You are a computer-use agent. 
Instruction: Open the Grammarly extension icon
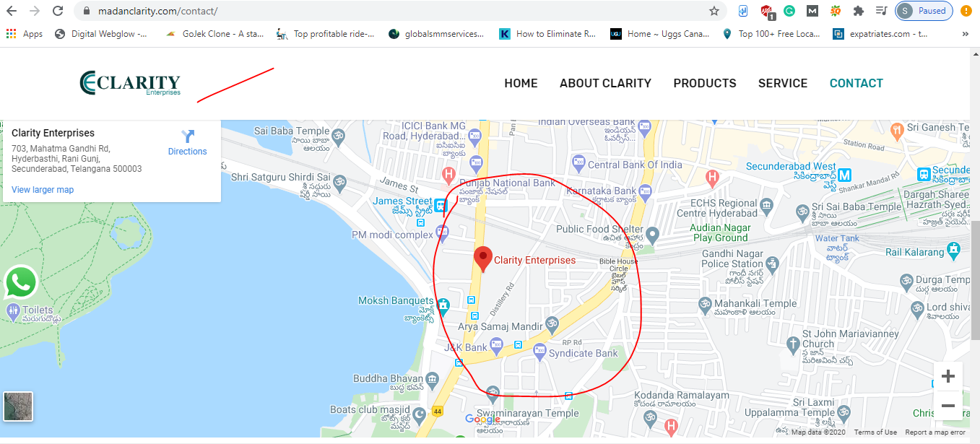point(789,11)
